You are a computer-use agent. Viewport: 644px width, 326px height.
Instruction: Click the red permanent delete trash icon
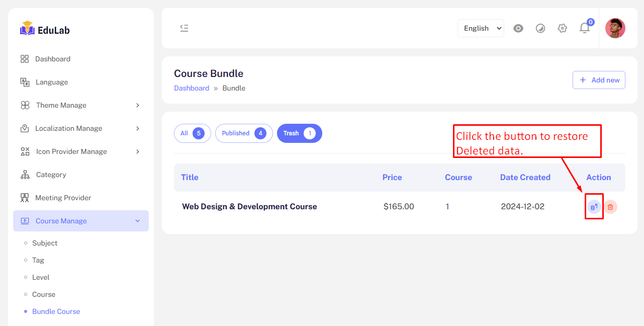[610, 207]
